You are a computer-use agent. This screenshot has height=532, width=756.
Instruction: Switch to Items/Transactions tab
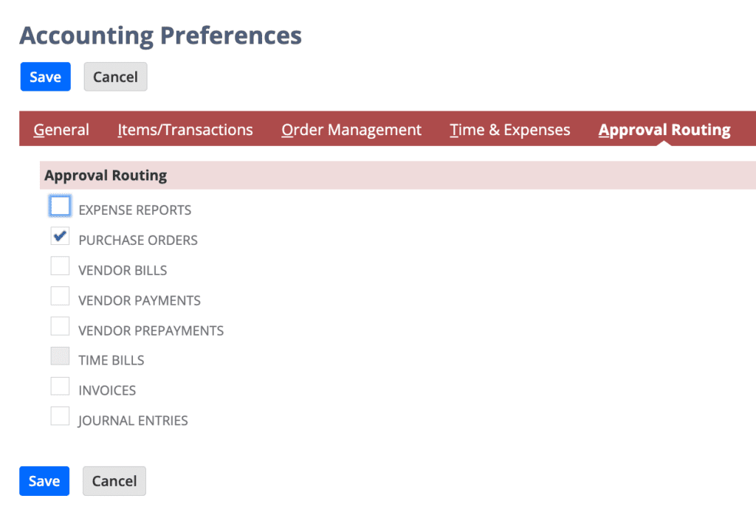pyautogui.click(x=185, y=130)
